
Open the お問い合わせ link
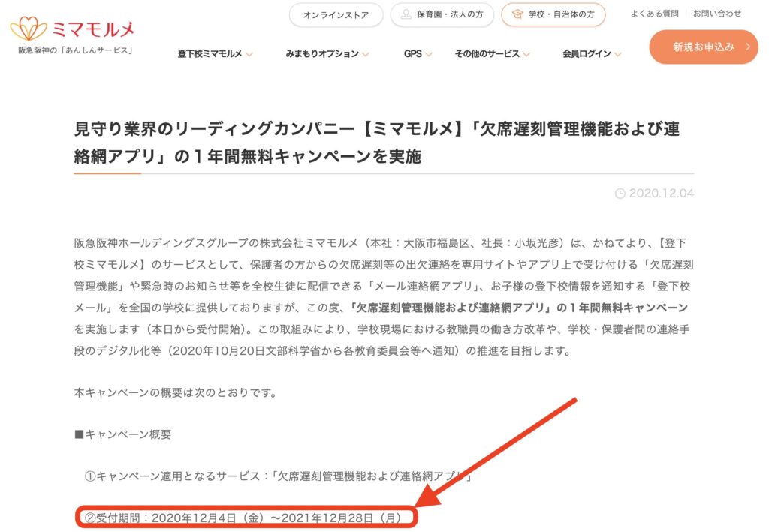click(716, 14)
